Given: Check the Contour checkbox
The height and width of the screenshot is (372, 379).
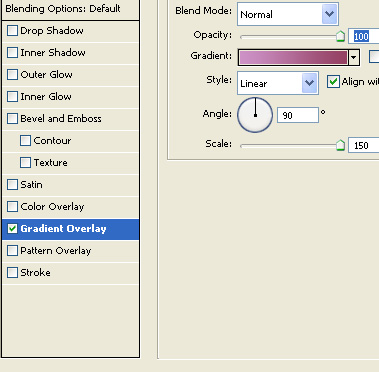Looking at the screenshot, I should coord(25,141).
